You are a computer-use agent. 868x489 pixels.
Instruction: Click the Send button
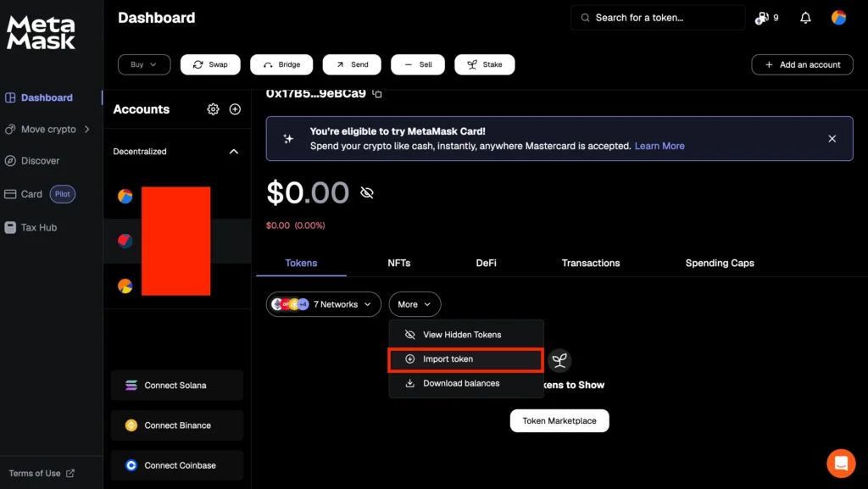click(352, 64)
